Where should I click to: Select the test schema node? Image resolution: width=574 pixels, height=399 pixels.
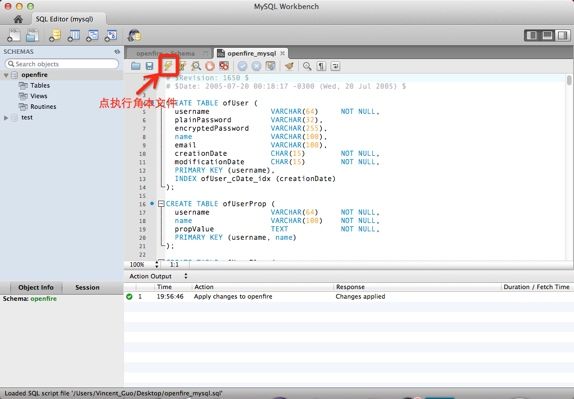click(27, 117)
